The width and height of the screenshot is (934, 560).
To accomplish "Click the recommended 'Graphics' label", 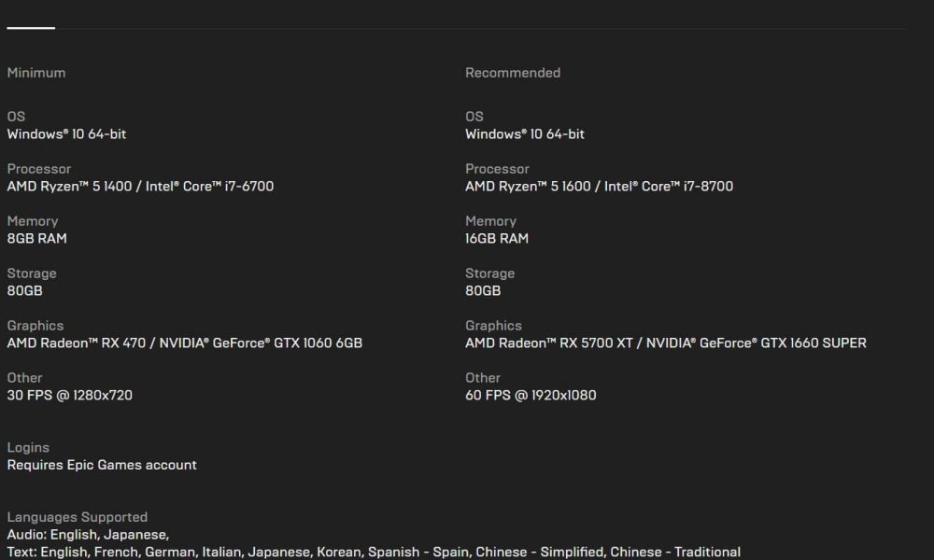I will point(494,326).
